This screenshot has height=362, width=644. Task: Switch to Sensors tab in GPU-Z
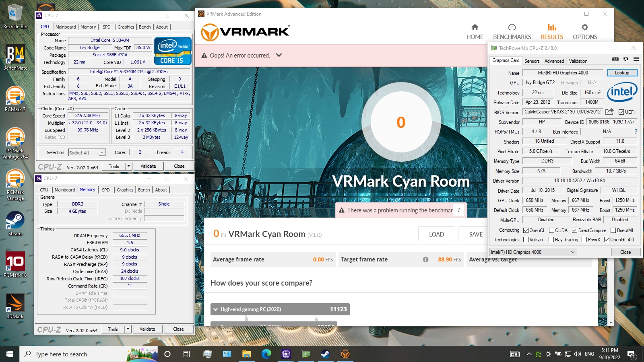coord(532,61)
